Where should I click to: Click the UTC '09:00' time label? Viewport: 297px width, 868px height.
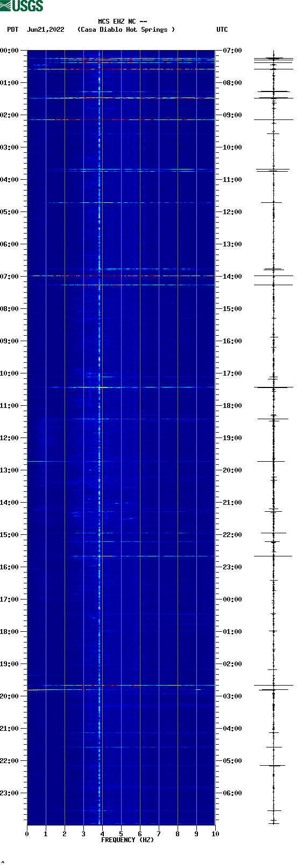pyautogui.click(x=232, y=115)
